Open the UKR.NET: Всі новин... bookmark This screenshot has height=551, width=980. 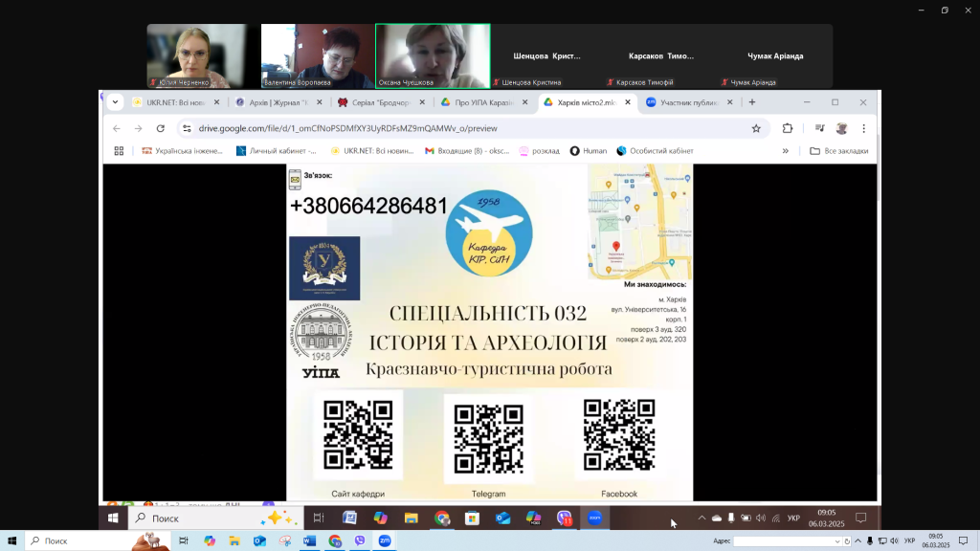point(372,150)
